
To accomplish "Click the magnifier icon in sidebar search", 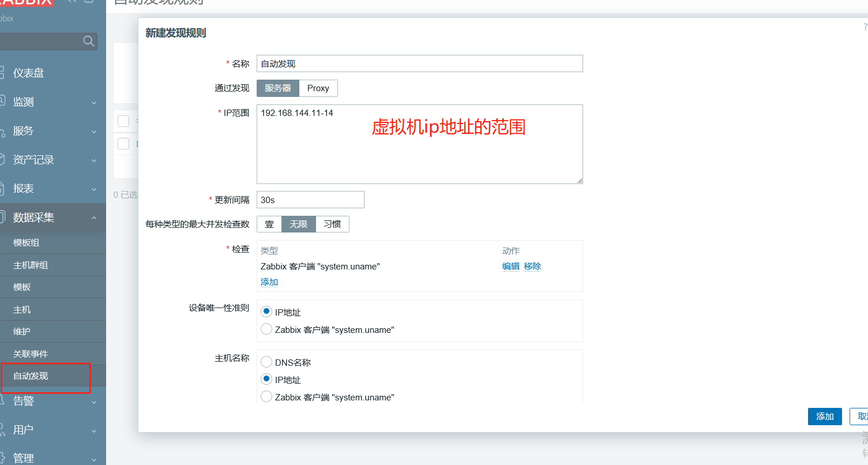I will point(89,41).
